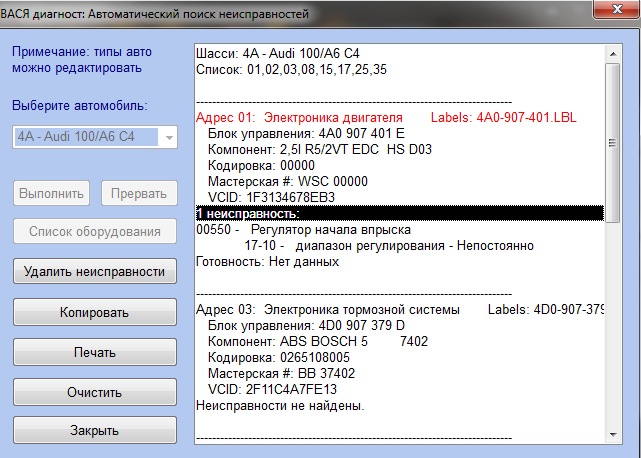This screenshot has height=458, width=641.
Task: Click the Список оборудования button
Action: (95, 231)
